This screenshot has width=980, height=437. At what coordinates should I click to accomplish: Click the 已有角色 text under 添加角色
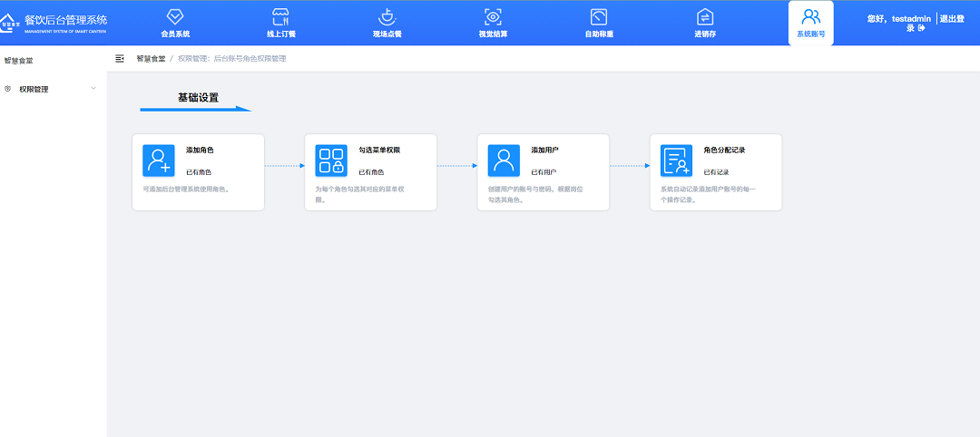[x=198, y=171]
